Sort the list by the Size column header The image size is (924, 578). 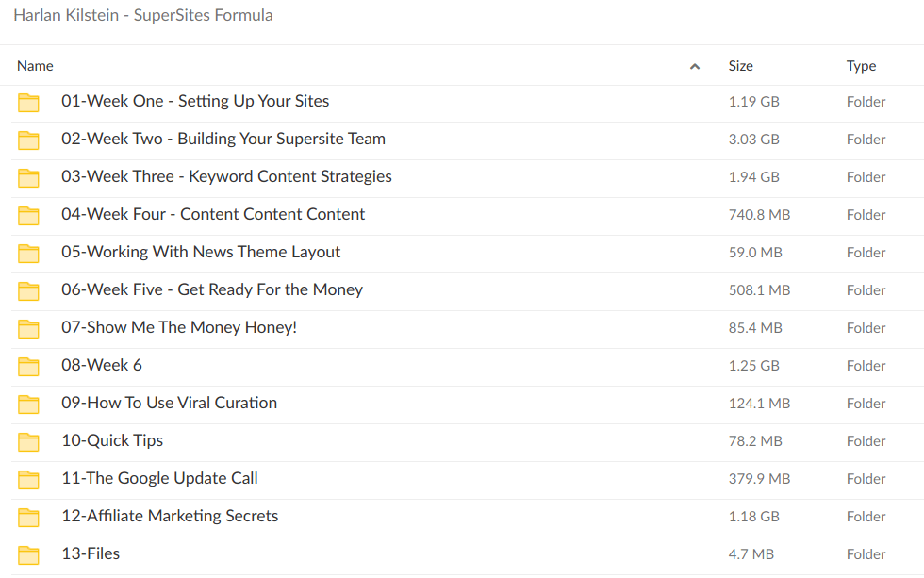click(741, 66)
